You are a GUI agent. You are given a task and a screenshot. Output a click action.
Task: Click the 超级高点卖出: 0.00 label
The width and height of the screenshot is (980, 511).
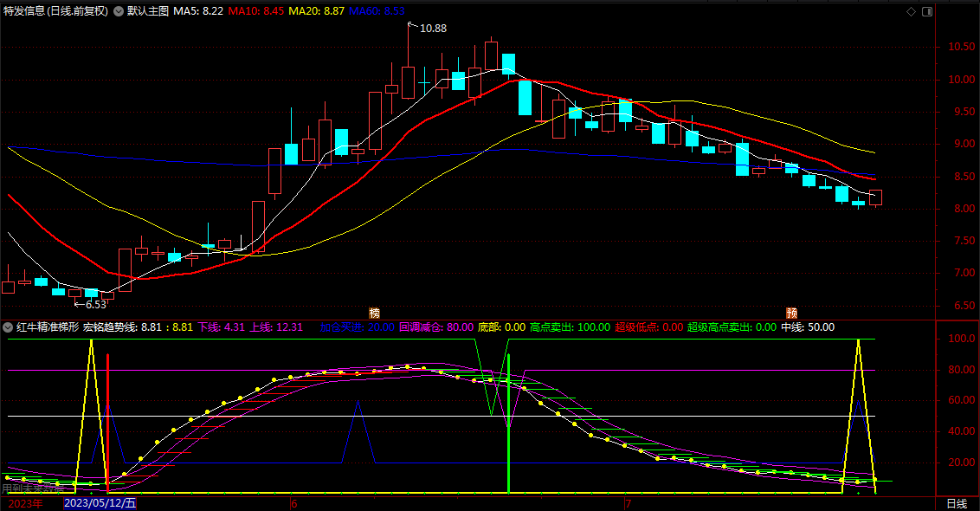[732, 327]
